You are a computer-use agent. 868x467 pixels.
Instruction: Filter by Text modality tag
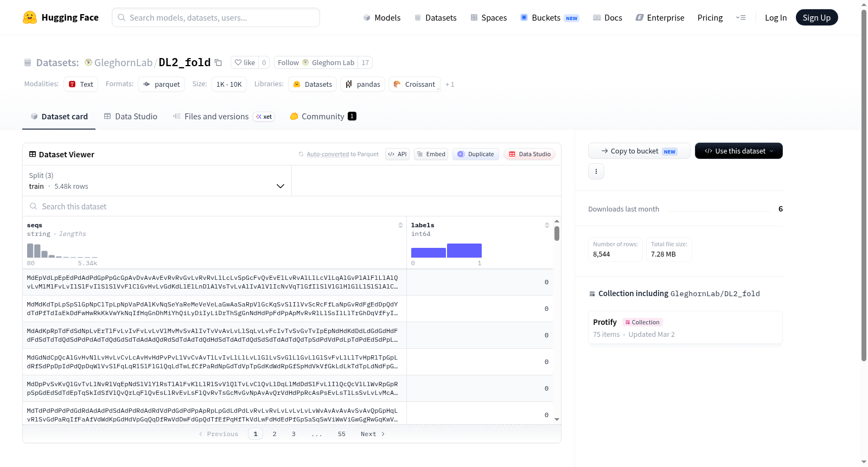(x=81, y=84)
